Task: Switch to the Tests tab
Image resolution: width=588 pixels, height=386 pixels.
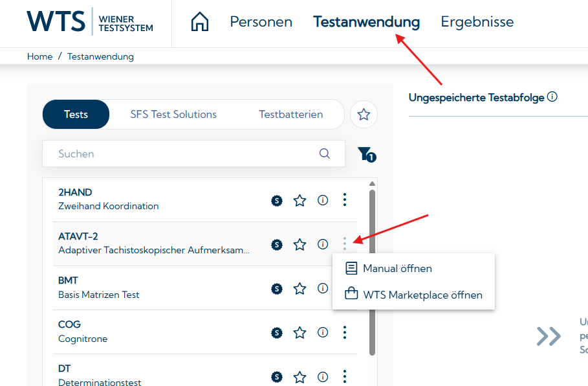Action: pos(76,114)
